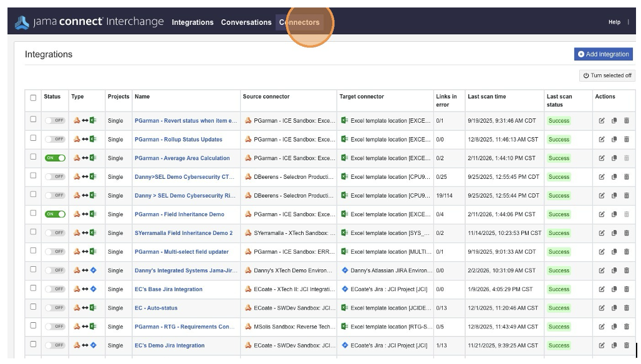Switch on EC - Auto-status integration
This screenshot has width=641, height=364.
pyautogui.click(x=55, y=308)
